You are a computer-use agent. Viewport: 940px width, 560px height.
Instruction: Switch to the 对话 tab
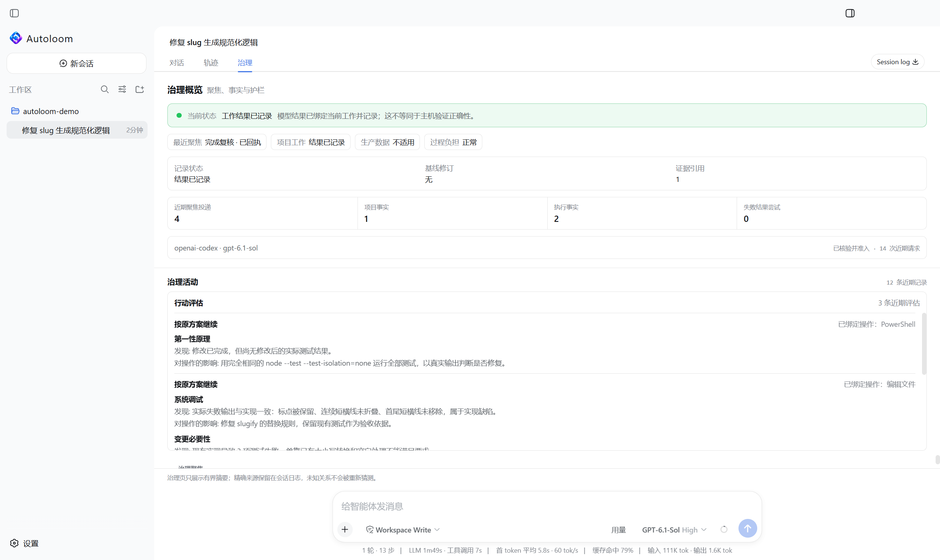click(x=177, y=63)
